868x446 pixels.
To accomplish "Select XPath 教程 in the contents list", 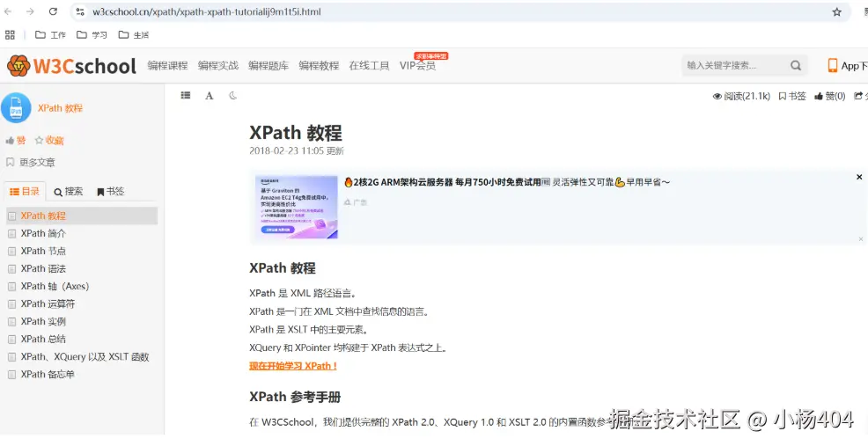I will [82, 216].
